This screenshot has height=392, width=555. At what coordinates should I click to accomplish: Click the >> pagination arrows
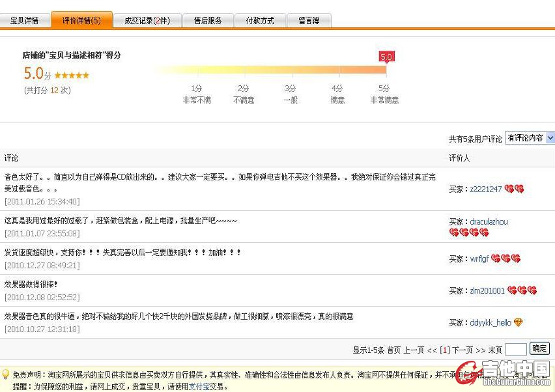pyautogui.click(x=481, y=350)
